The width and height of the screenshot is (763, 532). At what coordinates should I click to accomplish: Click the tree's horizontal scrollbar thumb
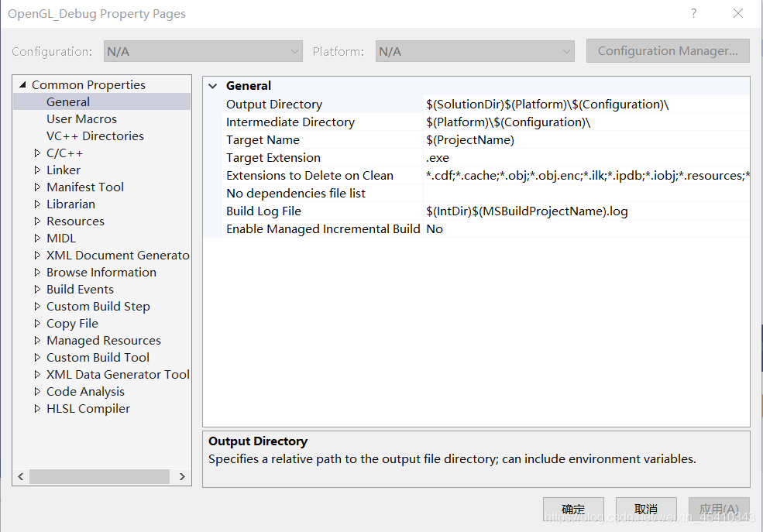[x=99, y=476]
